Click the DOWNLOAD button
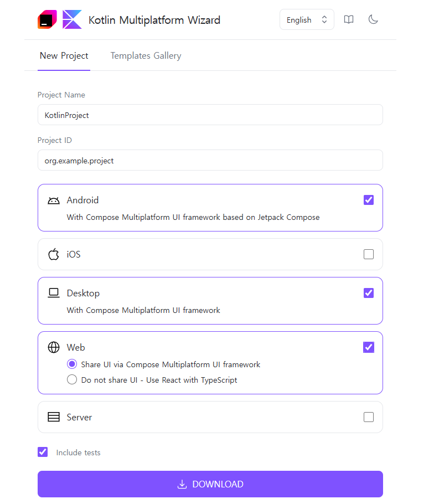The image size is (434, 504). (210, 484)
